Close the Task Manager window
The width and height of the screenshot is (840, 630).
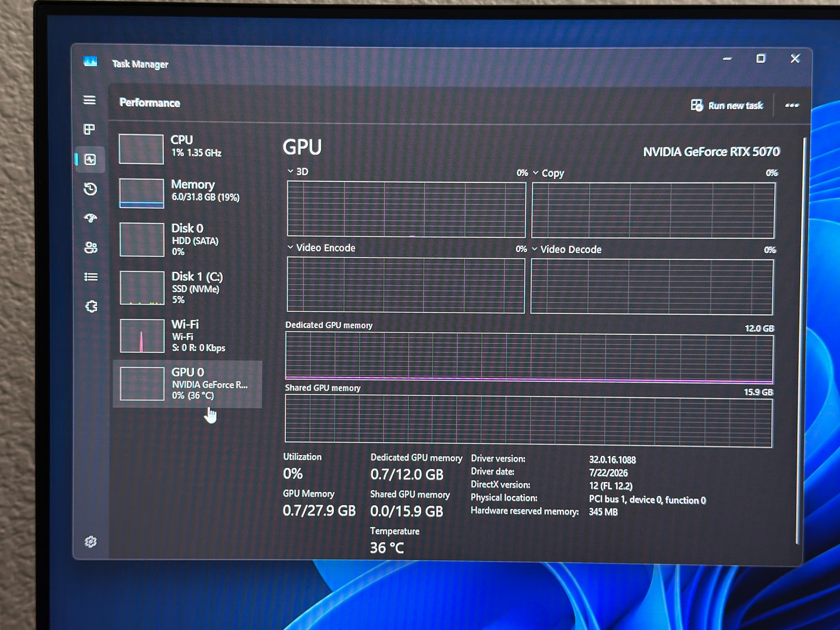(795, 59)
